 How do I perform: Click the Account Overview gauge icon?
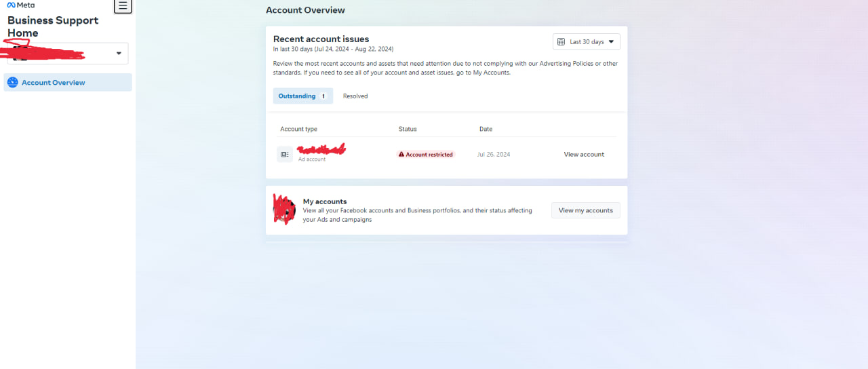12,83
